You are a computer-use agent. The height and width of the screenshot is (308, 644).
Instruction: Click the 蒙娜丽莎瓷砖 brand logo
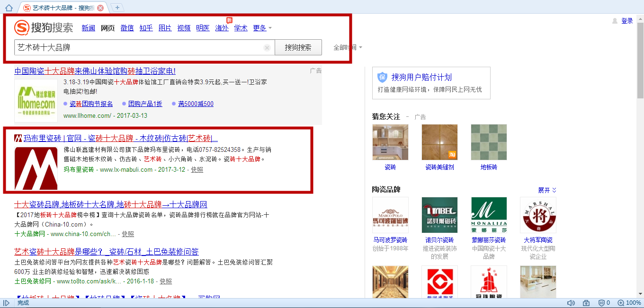[x=489, y=215]
